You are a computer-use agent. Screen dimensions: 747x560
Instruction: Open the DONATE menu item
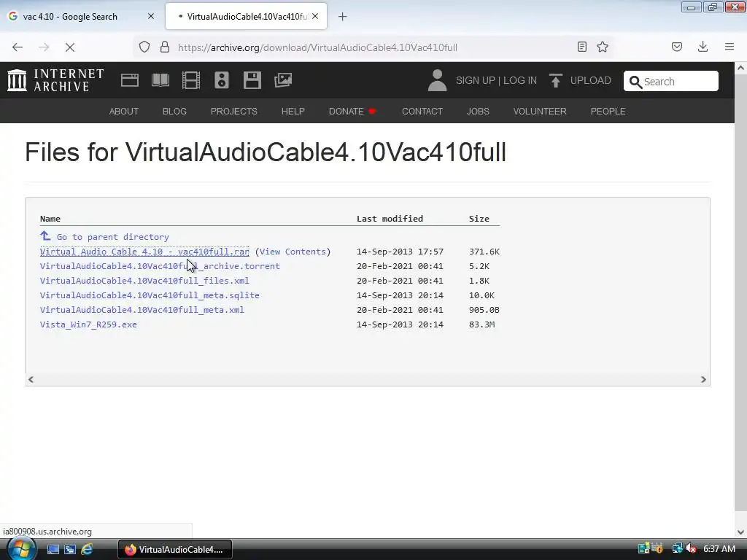(x=352, y=111)
